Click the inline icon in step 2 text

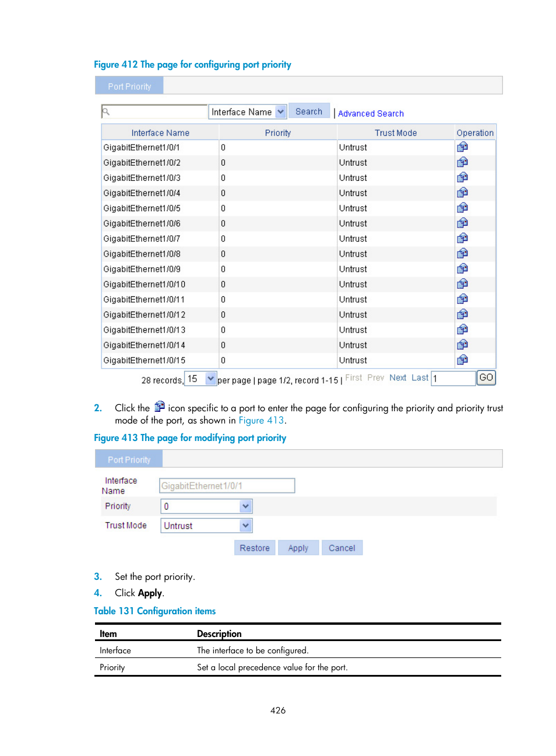coord(160,407)
